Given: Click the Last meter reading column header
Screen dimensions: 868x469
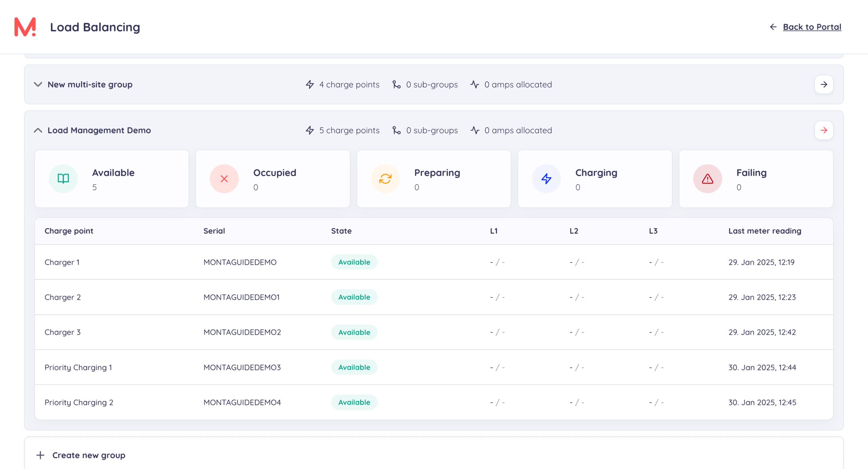Looking at the screenshot, I should [x=765, y=231].
